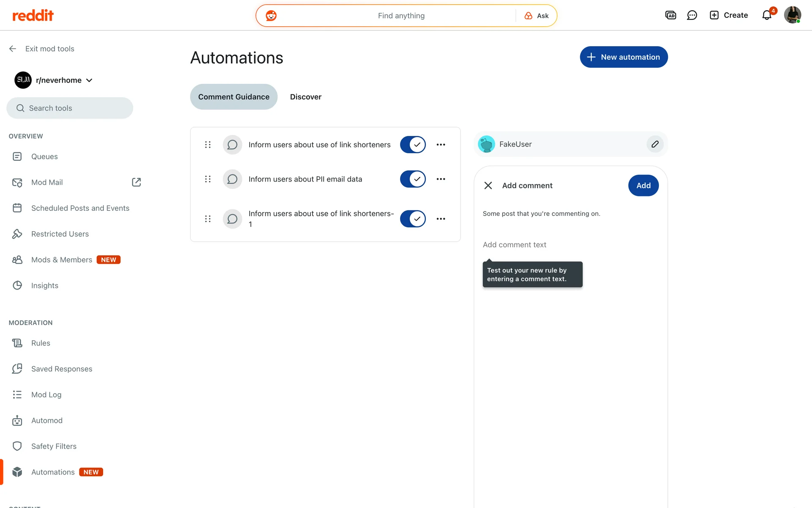
Task: Toggle off PII email data automation
Action: click(413, 179)
